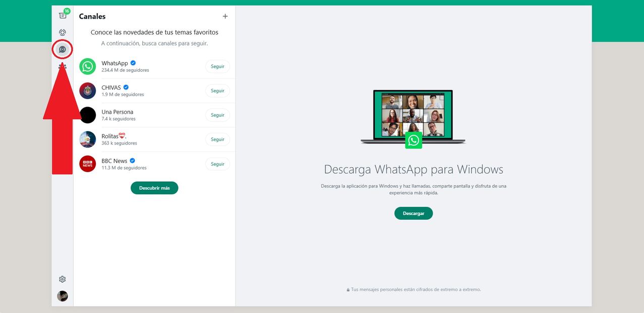The image size is (644, 313).
Task: Open the Status updates icon in sidebar
Action: pyautogui.click(x=63, y=32)
